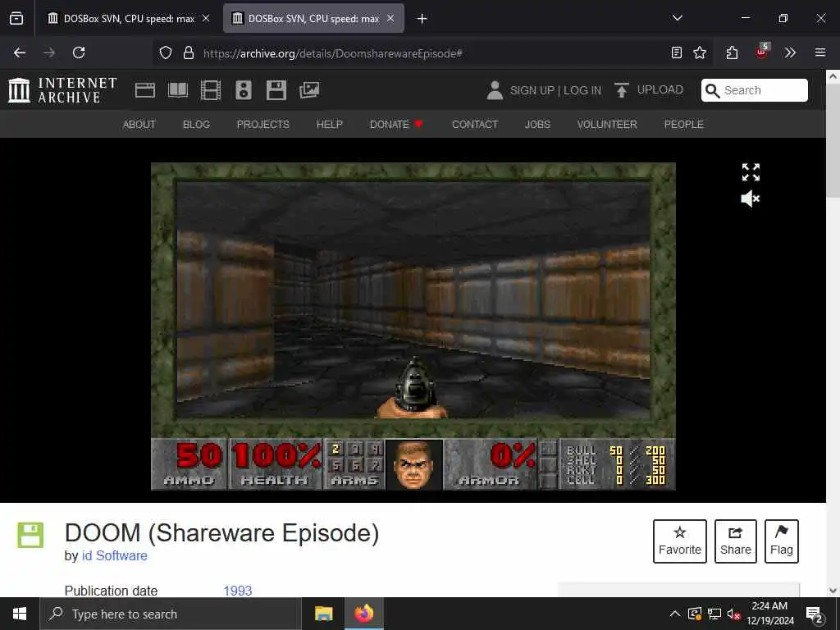Add item to favorites with Favorite button
The image size is (840, 630).
tap(680, 541)
